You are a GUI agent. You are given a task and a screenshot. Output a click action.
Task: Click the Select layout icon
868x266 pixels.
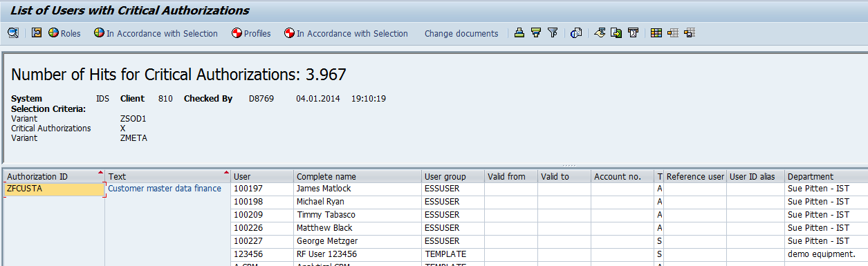(673, 33)
